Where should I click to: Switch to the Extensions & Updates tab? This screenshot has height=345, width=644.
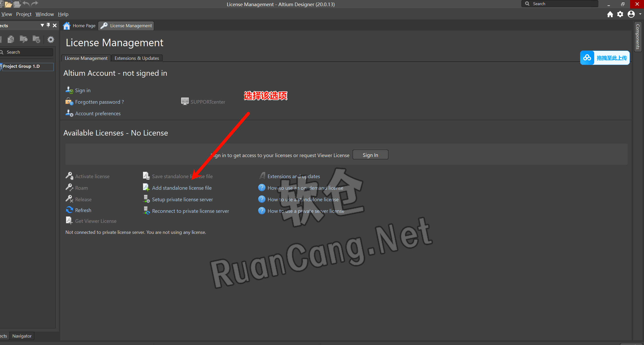137,58
